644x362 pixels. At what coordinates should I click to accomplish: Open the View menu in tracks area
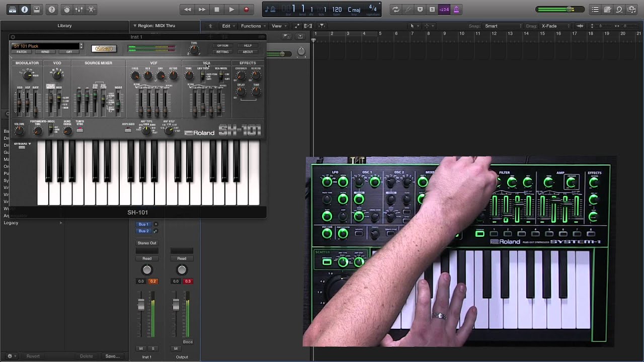point(278,26)
